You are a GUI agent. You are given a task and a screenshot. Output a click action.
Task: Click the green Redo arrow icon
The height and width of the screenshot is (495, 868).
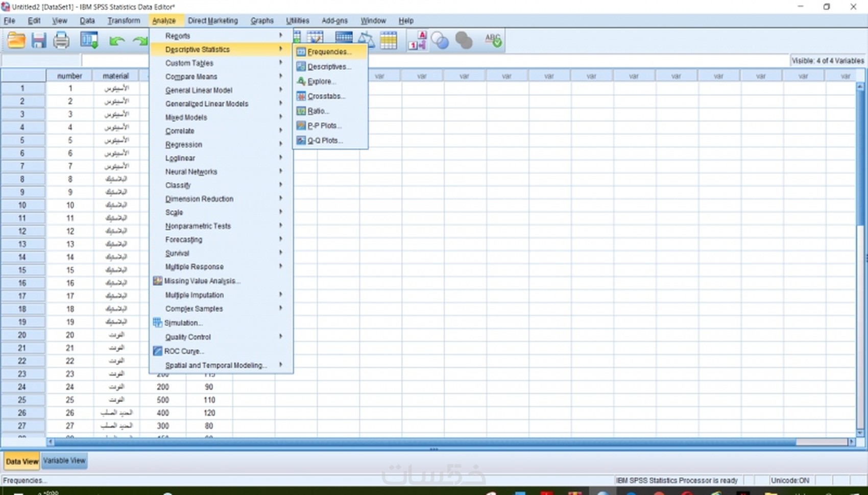(x=140, y=41)
